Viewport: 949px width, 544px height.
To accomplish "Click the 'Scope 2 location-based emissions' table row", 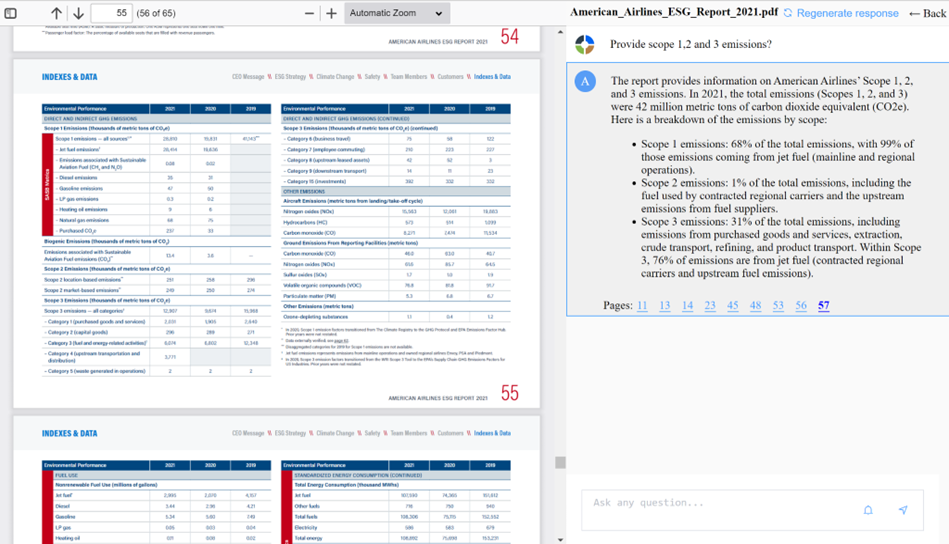I will point(156,280).
